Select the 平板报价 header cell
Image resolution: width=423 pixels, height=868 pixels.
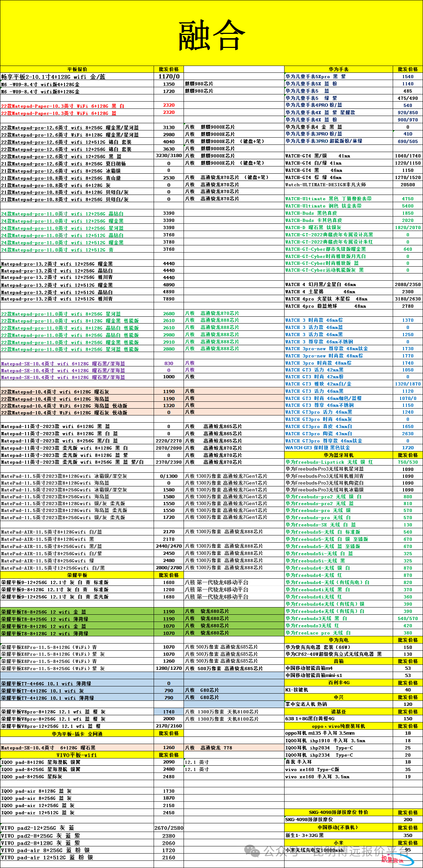click(77, 69)
